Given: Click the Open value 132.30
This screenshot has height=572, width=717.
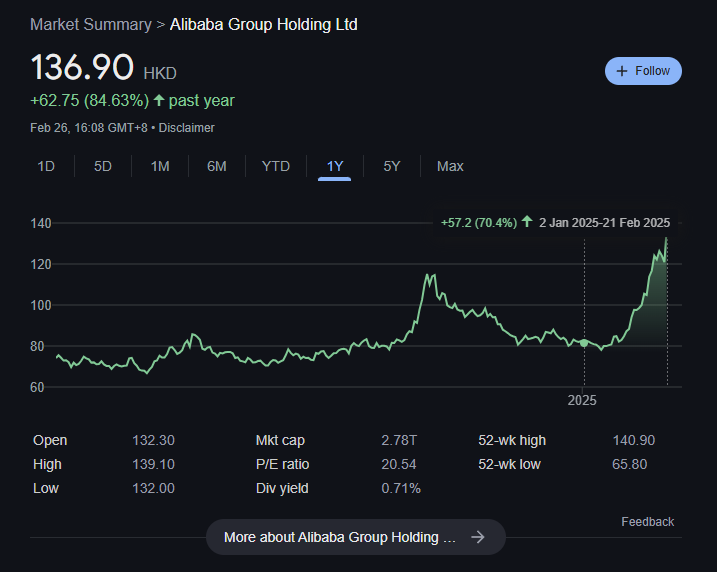Looking at the screenshot, I should click(153, 440).
